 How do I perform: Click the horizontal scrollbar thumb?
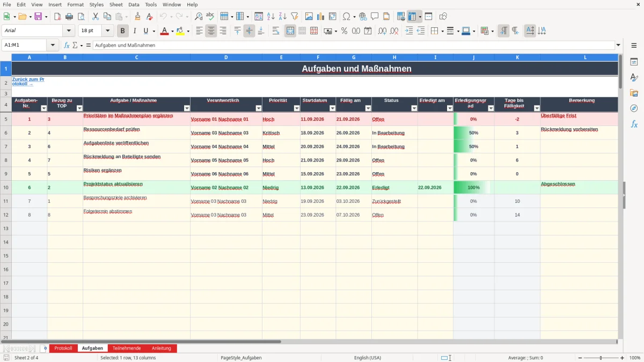pyautogui.click(x=141, y=341)
